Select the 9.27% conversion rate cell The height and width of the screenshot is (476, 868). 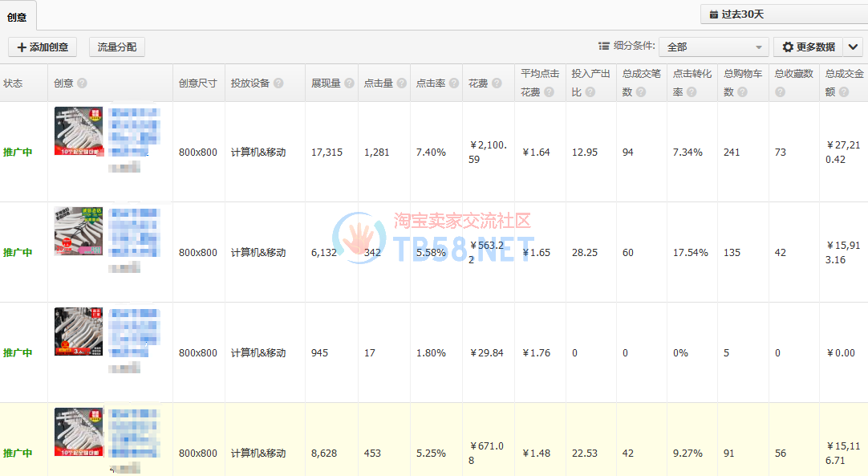pyautogui.click(x=688, y=453)
